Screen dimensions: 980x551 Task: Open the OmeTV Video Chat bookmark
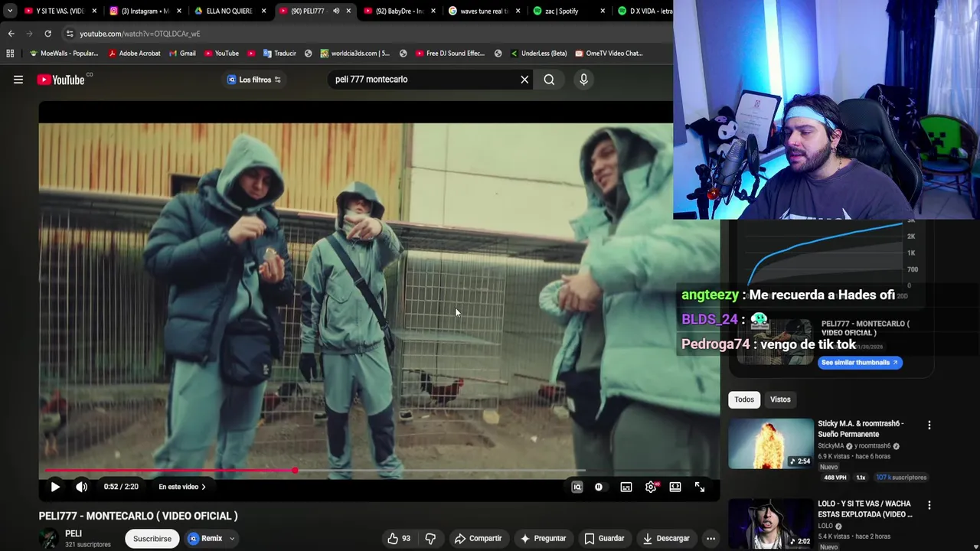click(609, 54)
